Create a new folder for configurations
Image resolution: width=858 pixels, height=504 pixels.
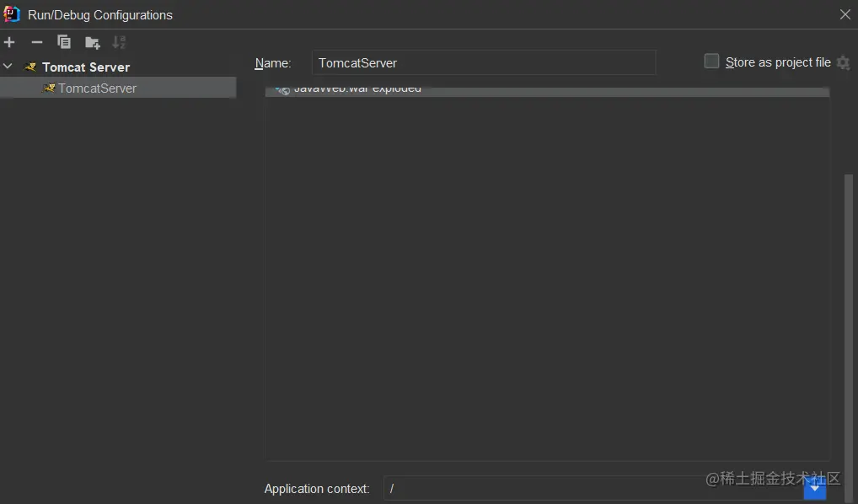click(x=92, y=41)
